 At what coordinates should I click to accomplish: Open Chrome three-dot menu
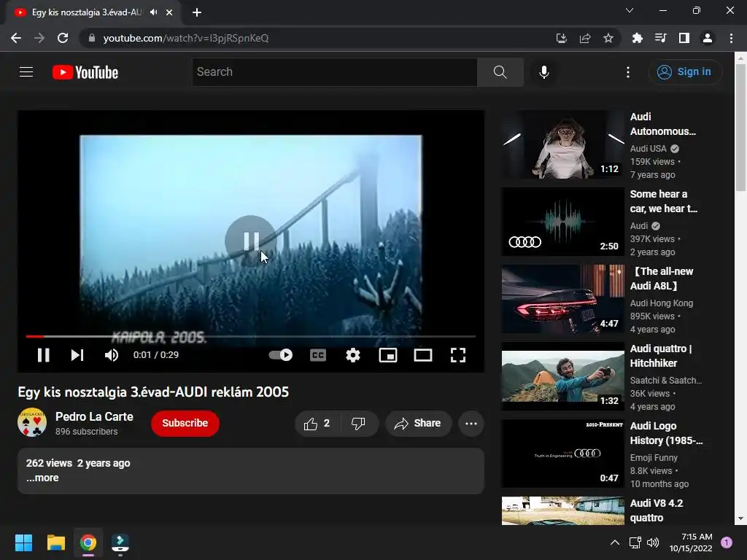tap(731, 38)
